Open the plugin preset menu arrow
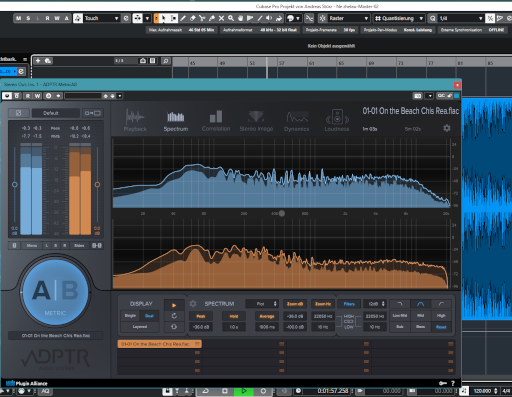Image resolution: width=512 pixels, height=397 pixels. click(120, 96)
